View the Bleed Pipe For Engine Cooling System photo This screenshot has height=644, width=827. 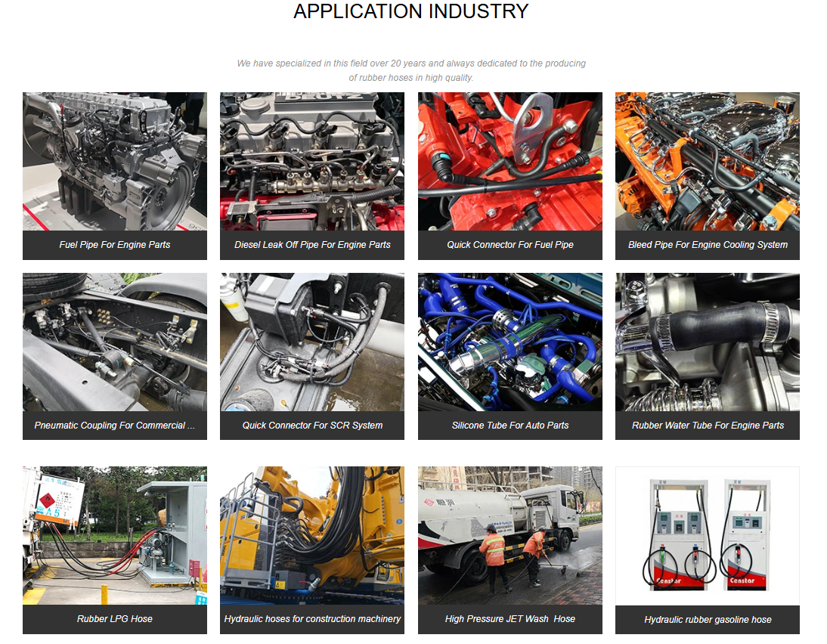point(707,161)
